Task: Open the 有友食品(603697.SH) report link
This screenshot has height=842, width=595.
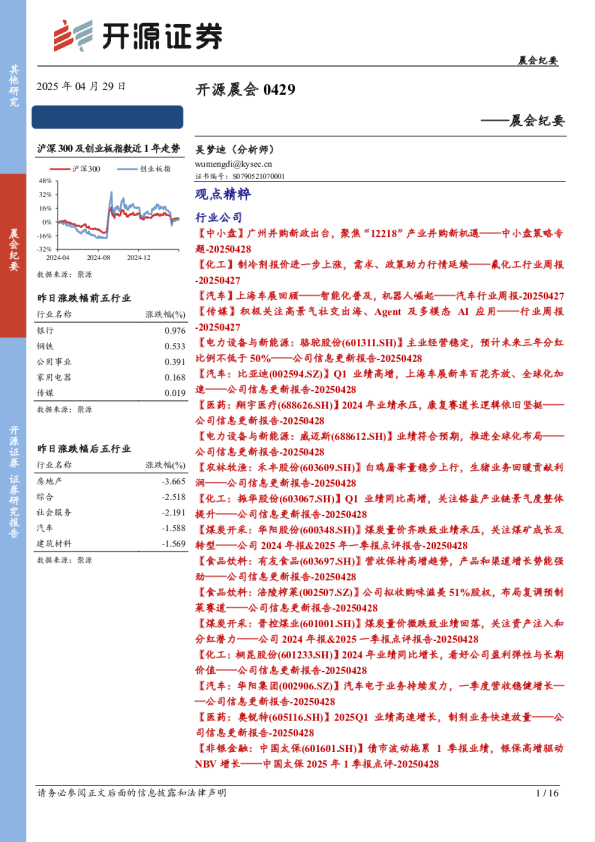Action: coord(379,568)
